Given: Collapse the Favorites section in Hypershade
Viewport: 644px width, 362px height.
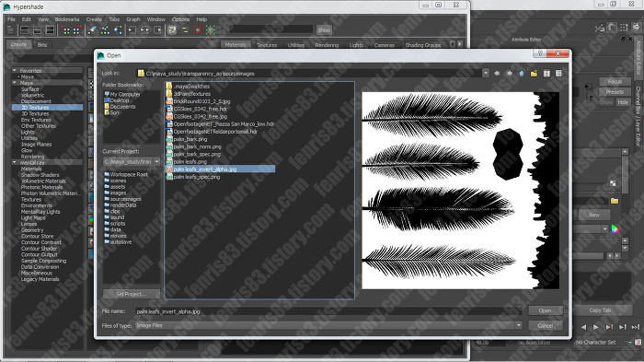Looking at the screenshot, I should (x=15, y=70).
